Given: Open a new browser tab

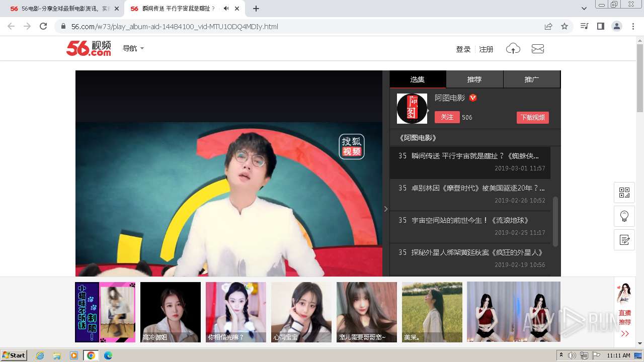Looking at the screenshot, I should [256, 9].
